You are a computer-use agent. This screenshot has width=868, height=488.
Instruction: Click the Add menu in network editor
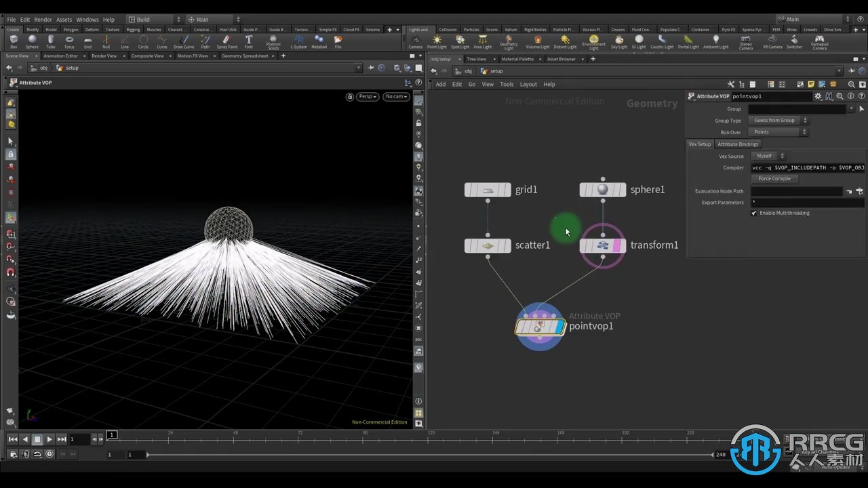(441, 84)
